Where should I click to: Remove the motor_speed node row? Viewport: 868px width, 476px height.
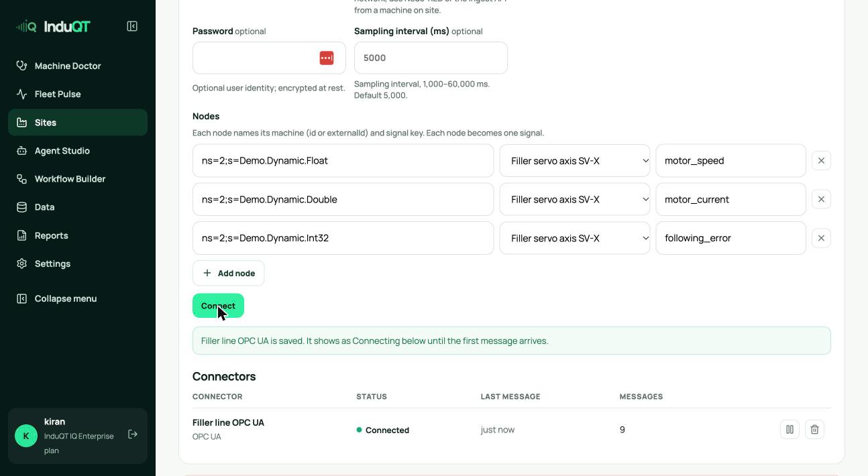tap(821, 160)
